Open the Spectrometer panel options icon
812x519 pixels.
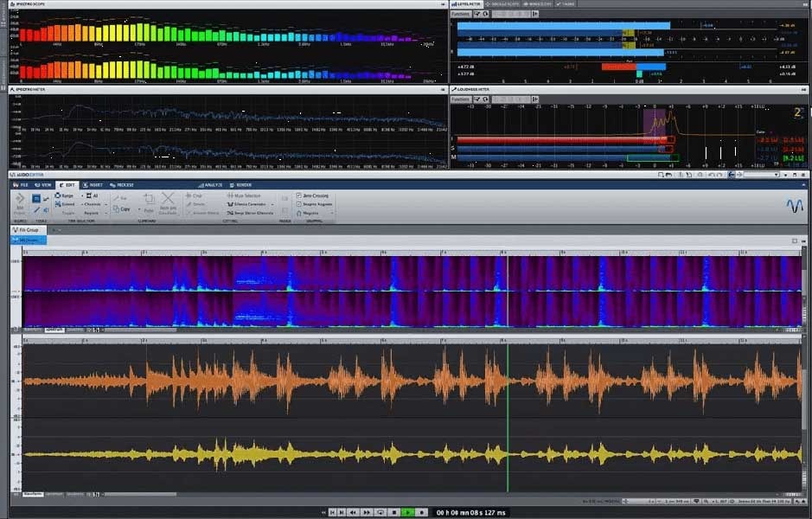[443, 90]
